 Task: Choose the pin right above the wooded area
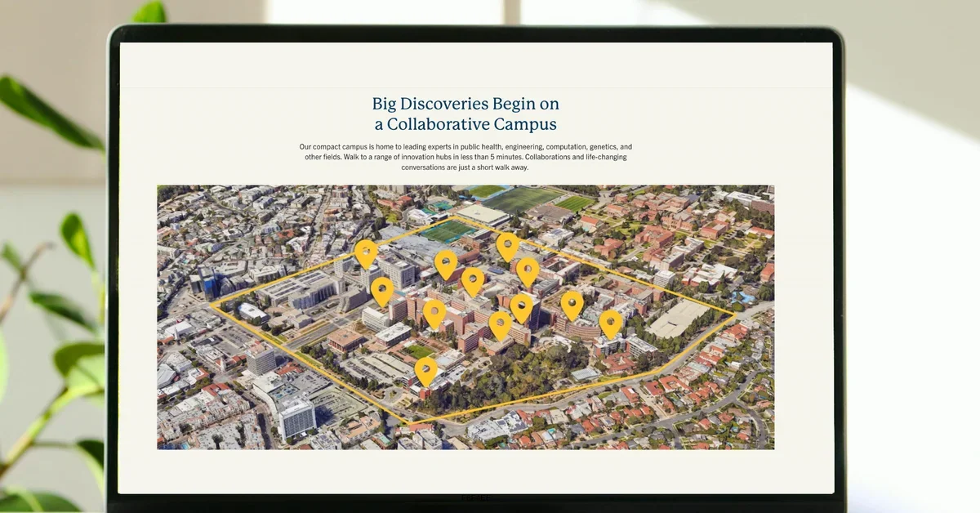[500, 324]
